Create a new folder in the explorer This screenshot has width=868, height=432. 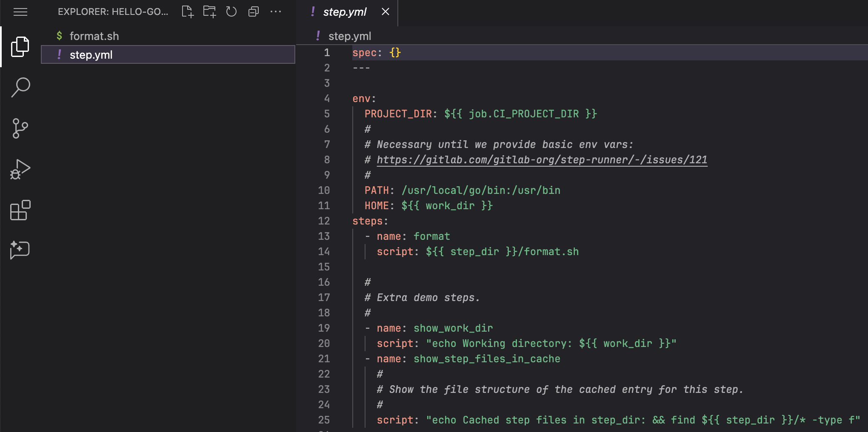(x=209, y=11)
